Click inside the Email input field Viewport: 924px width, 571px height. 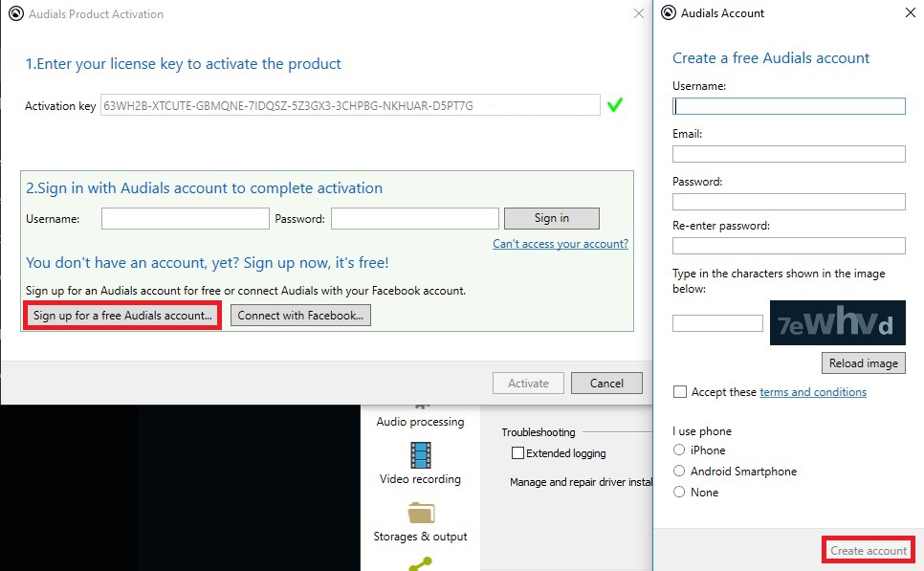click(x=787, y=153)
